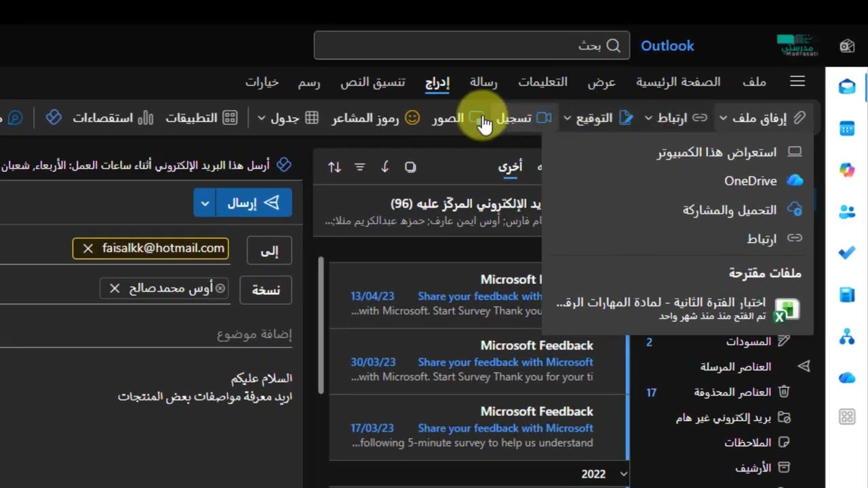Open the more apps grid icon
Screen dimensions: 868x488
[x=847, y=417]
